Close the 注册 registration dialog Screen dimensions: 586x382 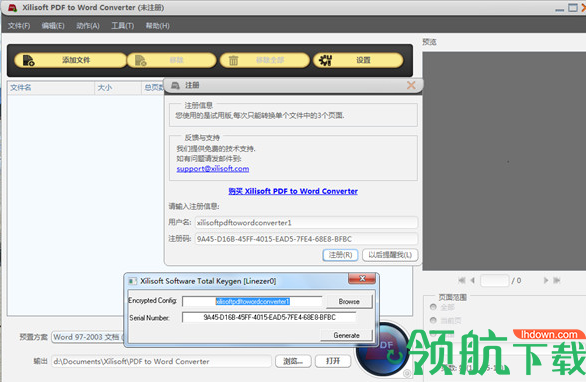(411, 85)
